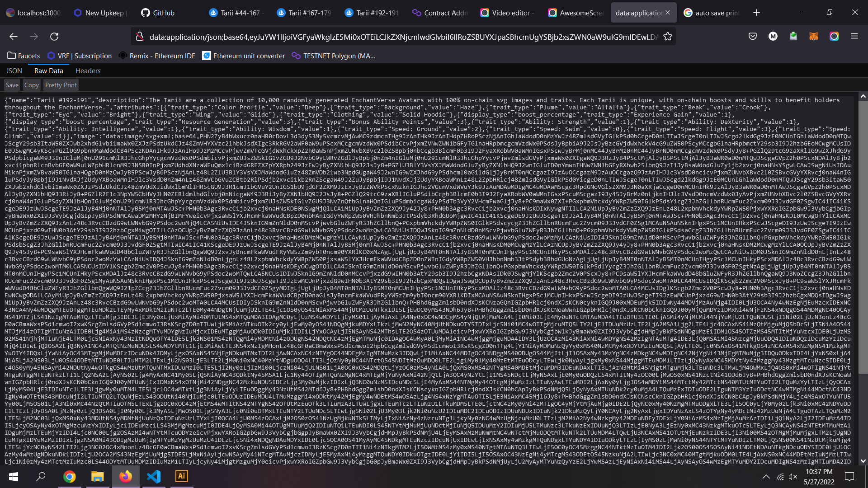This screenshot has height=488, width=868.
Task: Open the Firefox hamburger application menu
Action: click(x=854, y=37)
